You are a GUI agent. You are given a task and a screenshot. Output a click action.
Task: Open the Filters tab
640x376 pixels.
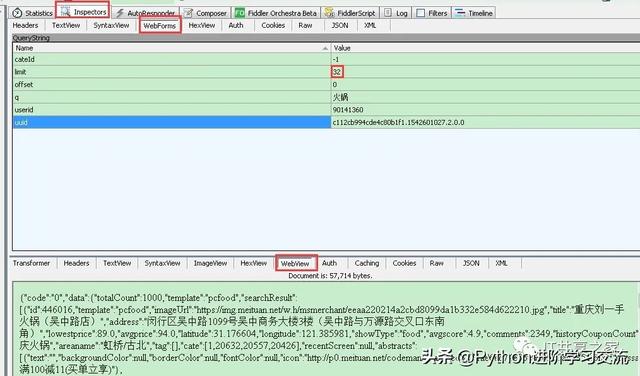(432, 13)
